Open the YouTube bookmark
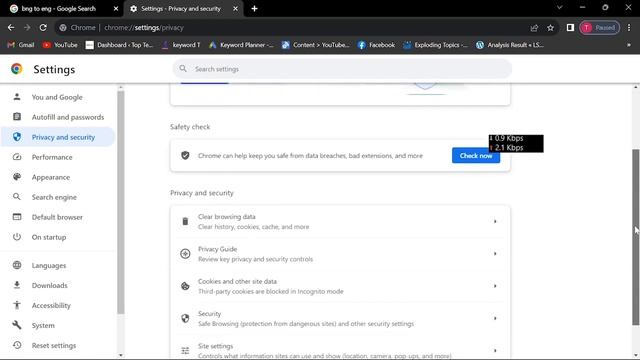 60,45
